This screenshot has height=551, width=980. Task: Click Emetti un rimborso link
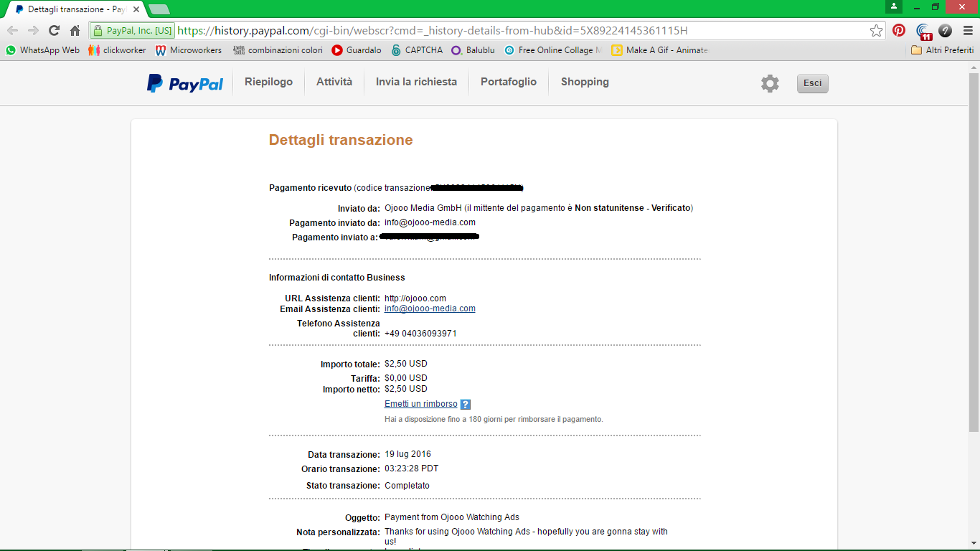point(420,404)
